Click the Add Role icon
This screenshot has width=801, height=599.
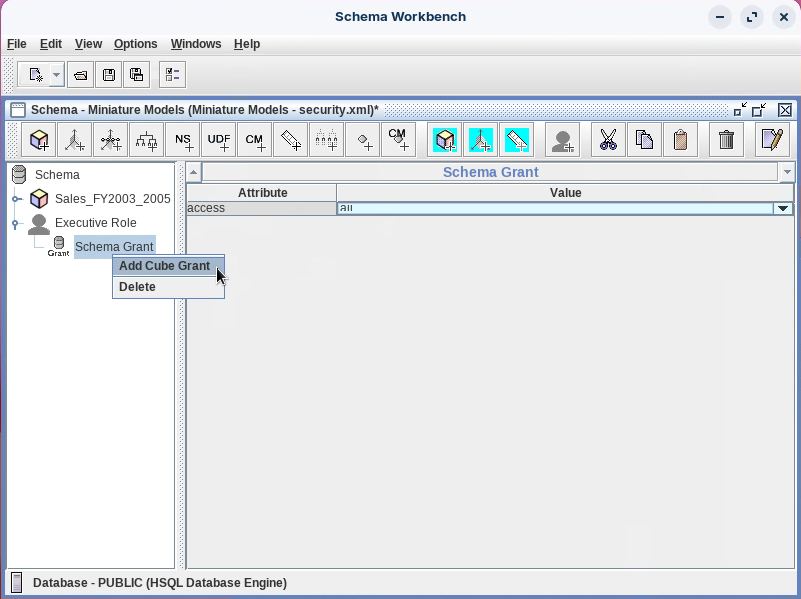pyautogui.click(x=563, y=140)
